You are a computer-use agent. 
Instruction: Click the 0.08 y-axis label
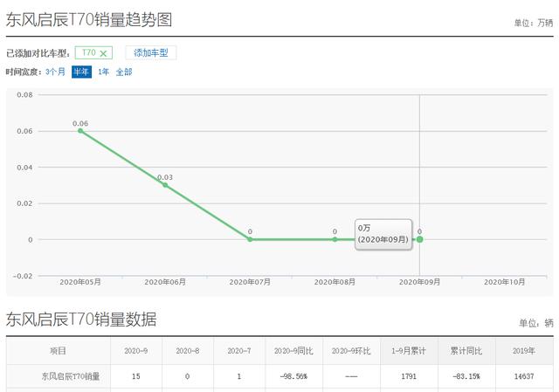24,95
